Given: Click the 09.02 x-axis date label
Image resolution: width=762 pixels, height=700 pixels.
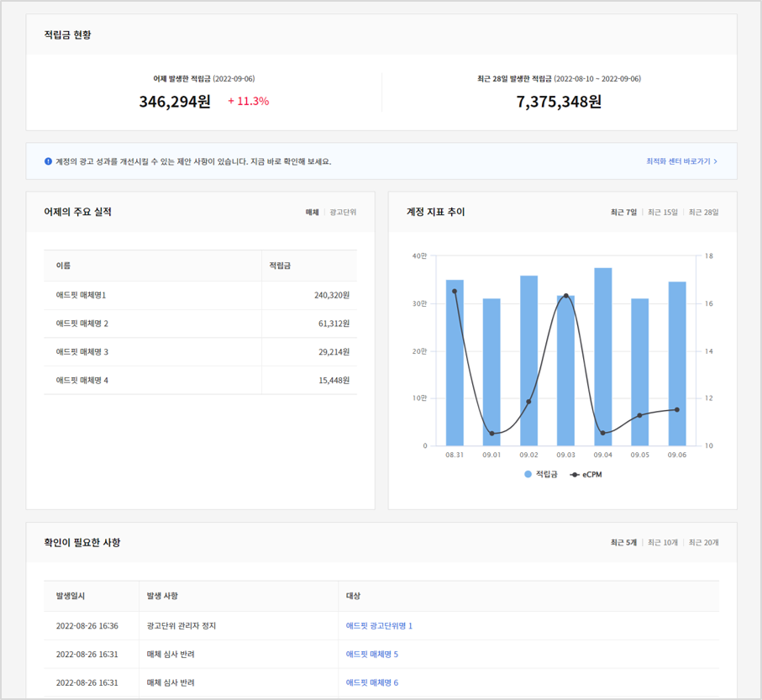Looking at the screenshot, I should coord(528,455).
